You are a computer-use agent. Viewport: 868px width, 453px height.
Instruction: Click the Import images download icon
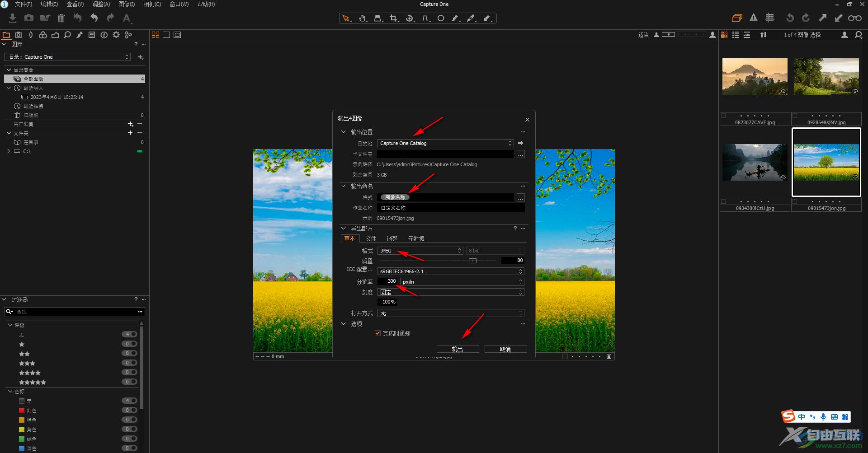click(x=13, y=18)
